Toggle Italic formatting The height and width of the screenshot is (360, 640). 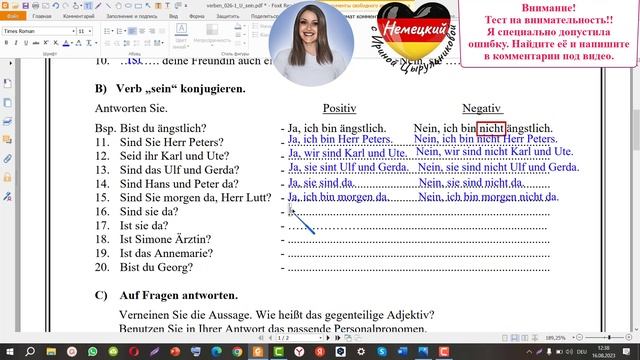point(16,43)
